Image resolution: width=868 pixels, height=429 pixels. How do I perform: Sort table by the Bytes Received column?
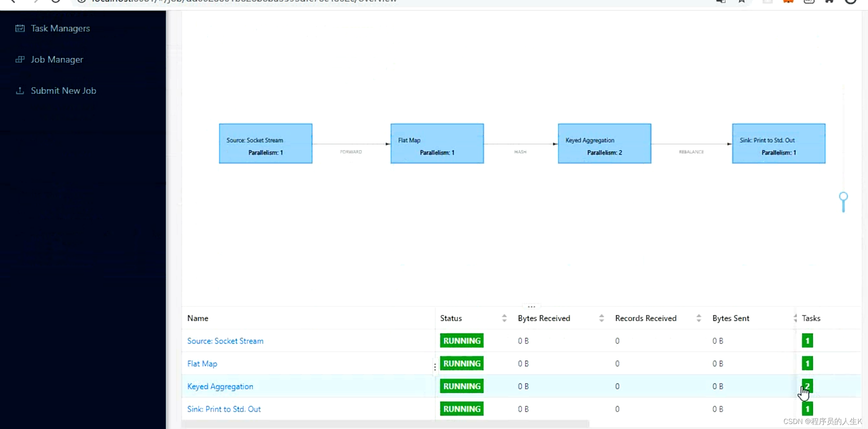[x=601, y=318]
